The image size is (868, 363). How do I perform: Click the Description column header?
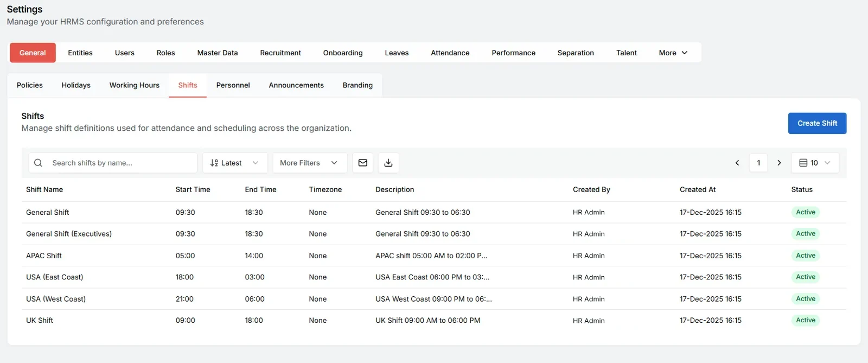pyautogui.click(x=394, y=189)
